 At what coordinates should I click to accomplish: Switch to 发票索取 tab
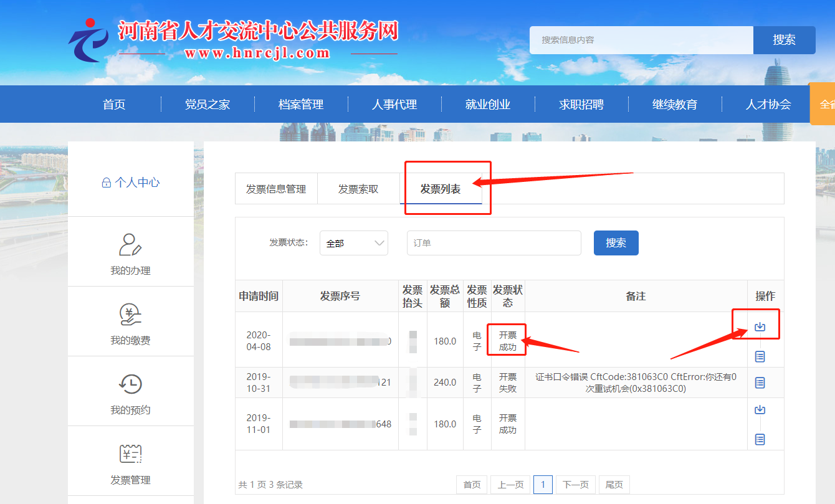pyautogui.click(x=358, y=189)
